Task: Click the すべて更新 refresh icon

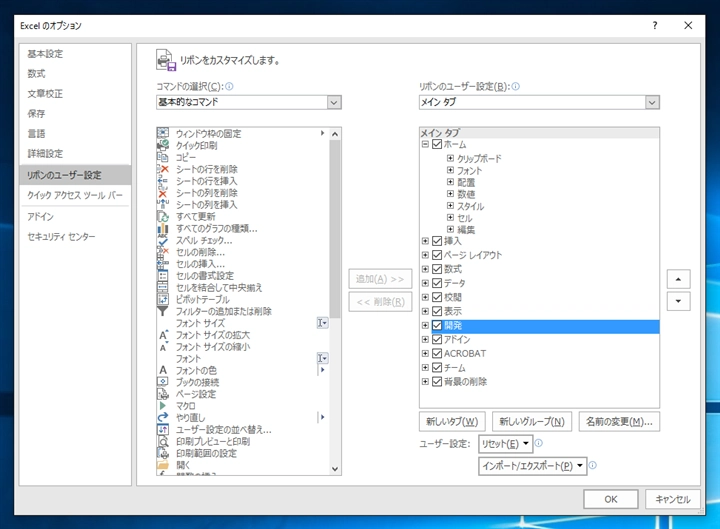Action: (163, 216)
